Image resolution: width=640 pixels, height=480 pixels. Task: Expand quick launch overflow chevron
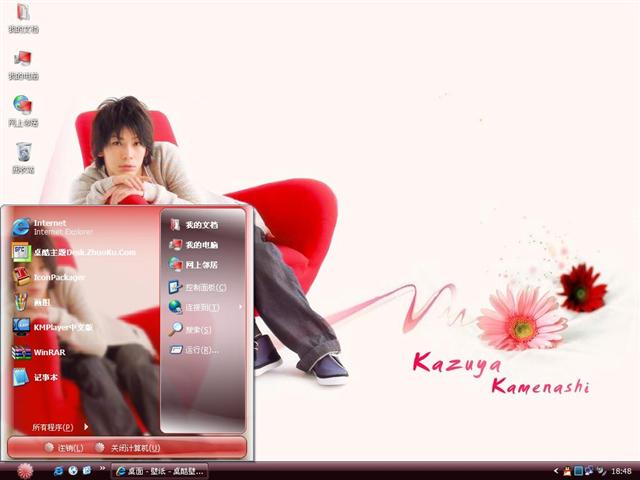102,469
